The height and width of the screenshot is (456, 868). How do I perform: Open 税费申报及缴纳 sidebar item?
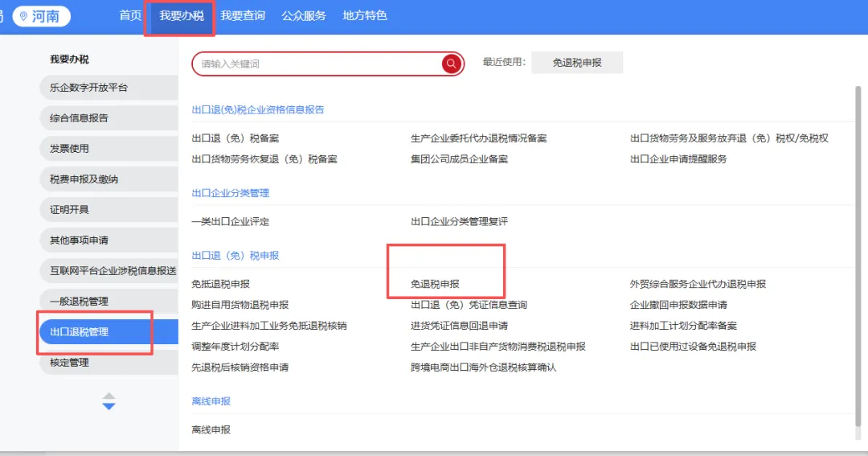tap(109, 179)
